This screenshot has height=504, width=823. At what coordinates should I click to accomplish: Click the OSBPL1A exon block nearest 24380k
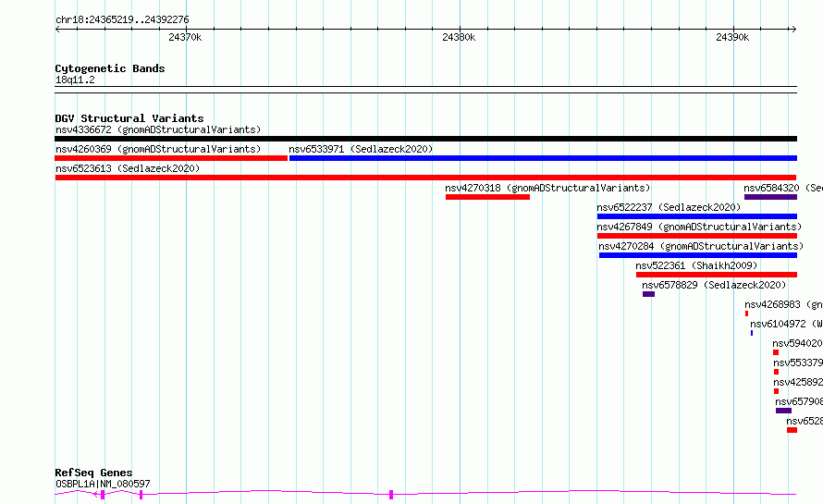(x=391, y=495)
